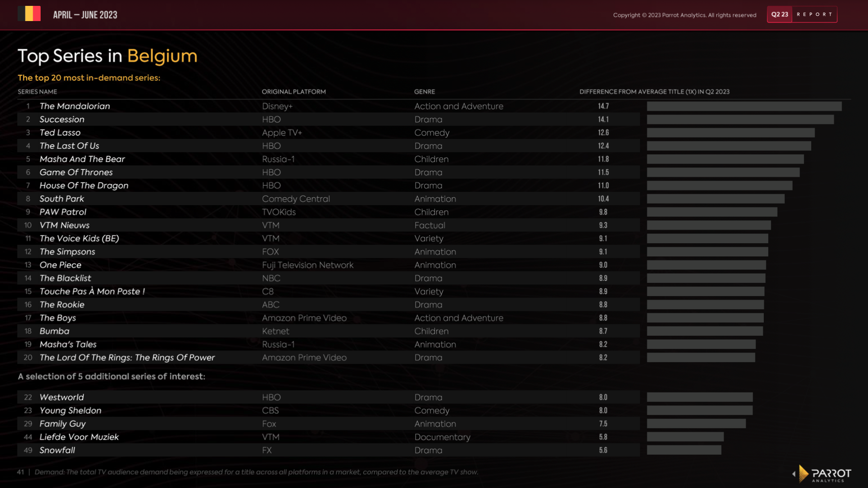Select The Last Of Us row title

click(69, 146)
